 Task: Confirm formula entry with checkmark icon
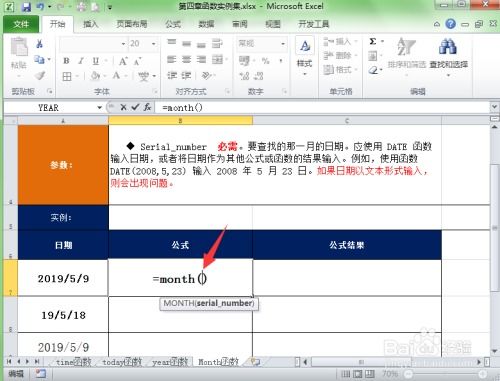[135, 107]
